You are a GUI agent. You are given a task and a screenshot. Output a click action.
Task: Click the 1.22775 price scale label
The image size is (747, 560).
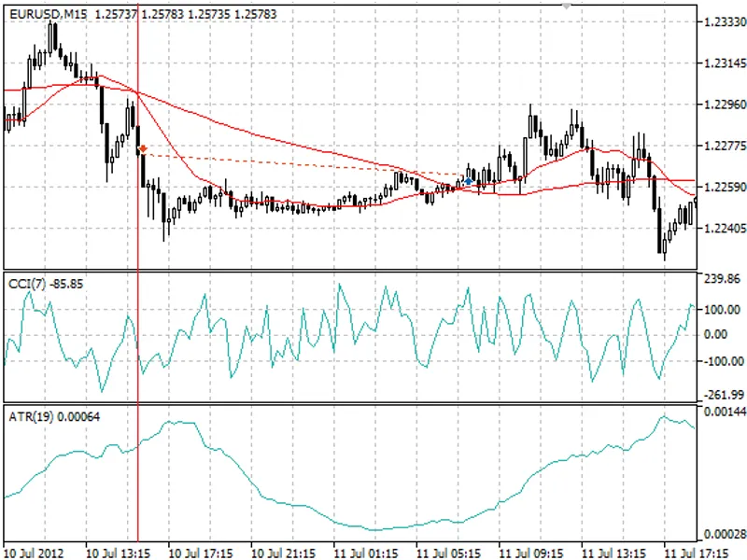coord(725,146)
